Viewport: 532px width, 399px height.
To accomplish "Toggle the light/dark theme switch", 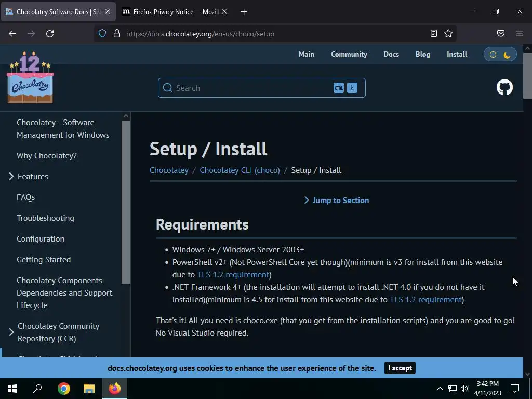I will [500, 55].
